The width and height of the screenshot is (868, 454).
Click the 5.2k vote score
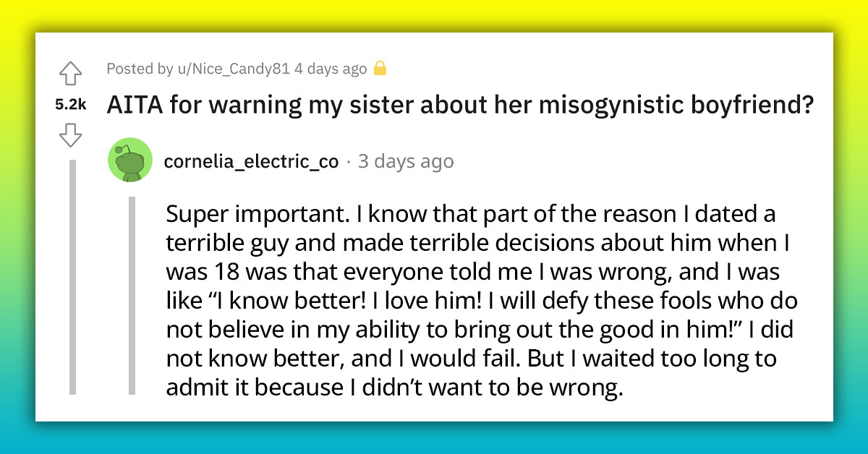tap(72, 104)
